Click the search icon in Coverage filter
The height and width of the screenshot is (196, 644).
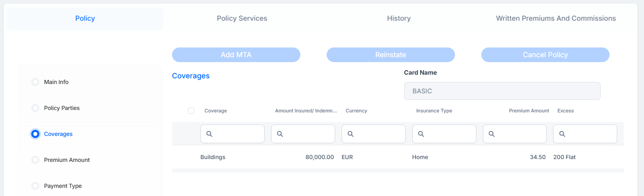pos(209,134)
